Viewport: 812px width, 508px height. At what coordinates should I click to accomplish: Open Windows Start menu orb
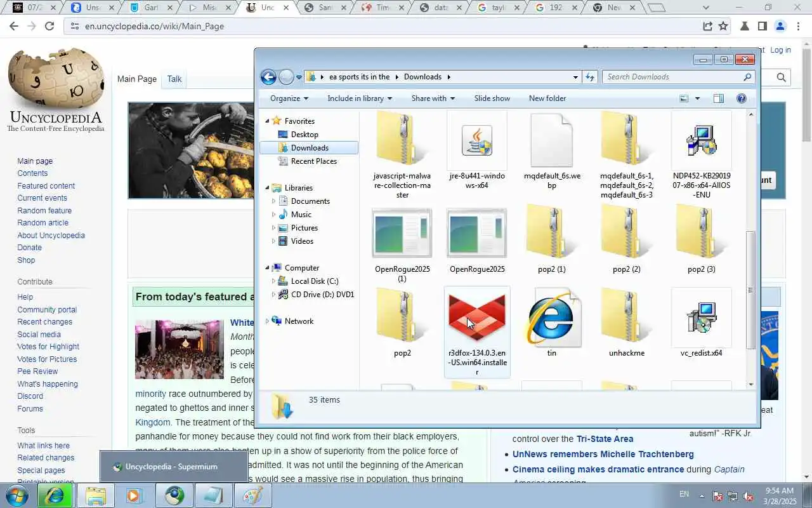16,495
